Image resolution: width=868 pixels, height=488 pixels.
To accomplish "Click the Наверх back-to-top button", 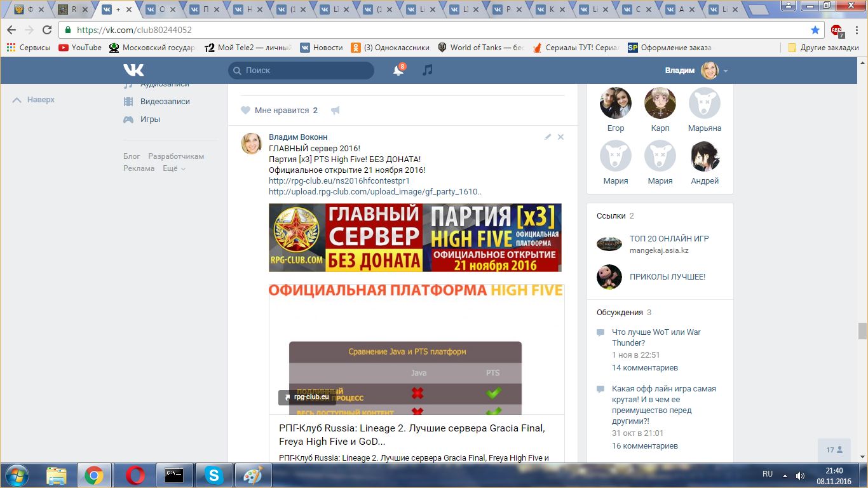I will (x=34, y=100).
